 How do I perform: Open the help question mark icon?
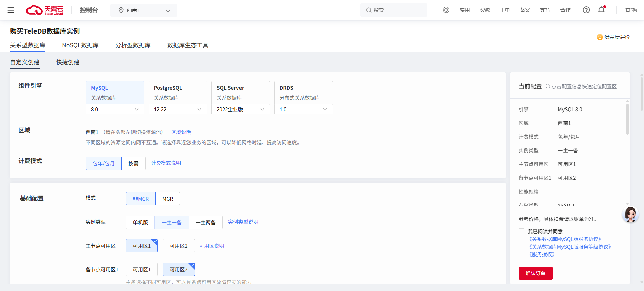[586, 10]
